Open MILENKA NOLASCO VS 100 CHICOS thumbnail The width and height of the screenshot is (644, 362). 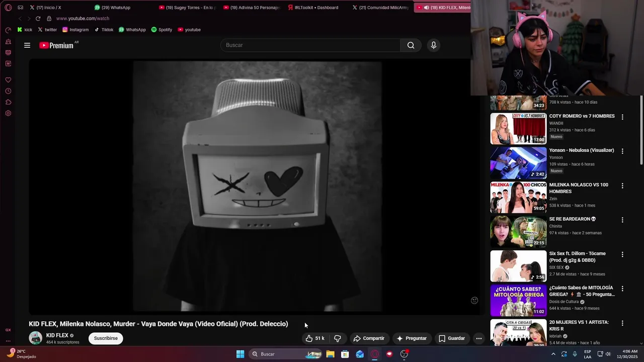pyautogui.click(x=518, y=197)
